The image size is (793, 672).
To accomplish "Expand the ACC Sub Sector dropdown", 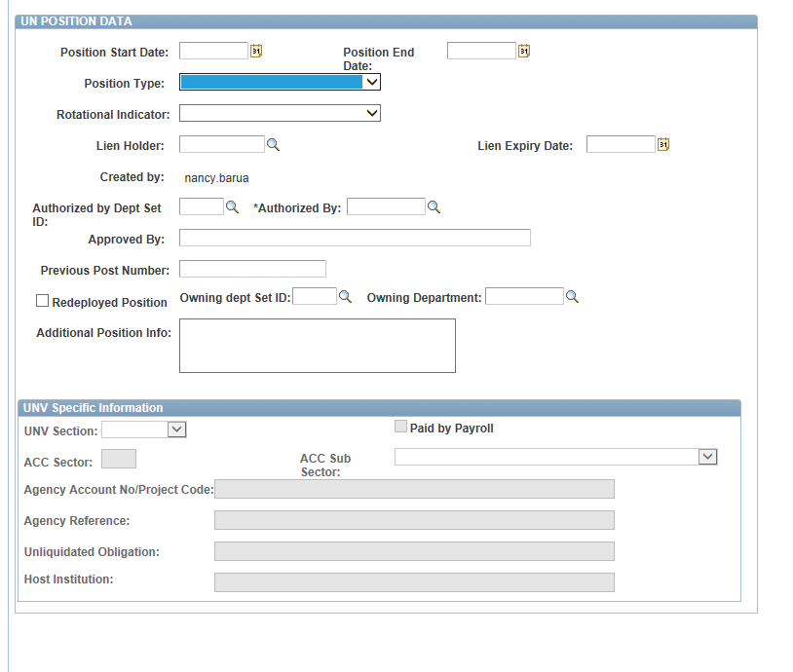I will pyautogui.click(x=556, y=457).
